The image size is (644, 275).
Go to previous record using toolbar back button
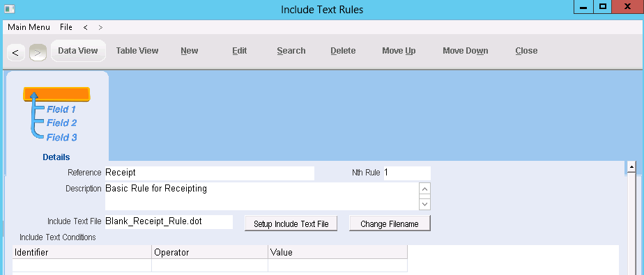tap(16, 52)
